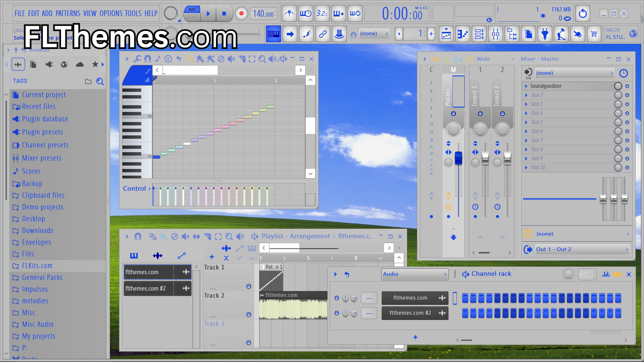Screen dimensions: 644x362
Task: Select the flthemes.com channel button
Action: click(x=415, y=298)
